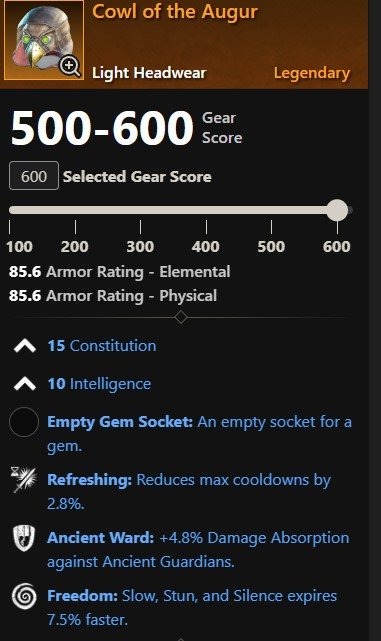Open the Cowl of the Augur helmet image

pos(44,40)
